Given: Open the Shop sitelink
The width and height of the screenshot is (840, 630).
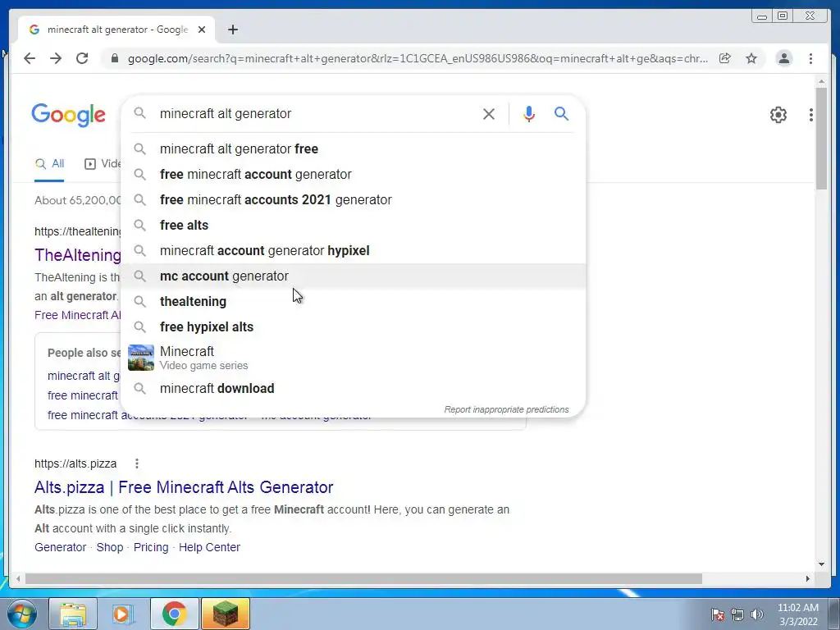Looking at the screenshot, I should pyautogui.click(x=110, y=547).
